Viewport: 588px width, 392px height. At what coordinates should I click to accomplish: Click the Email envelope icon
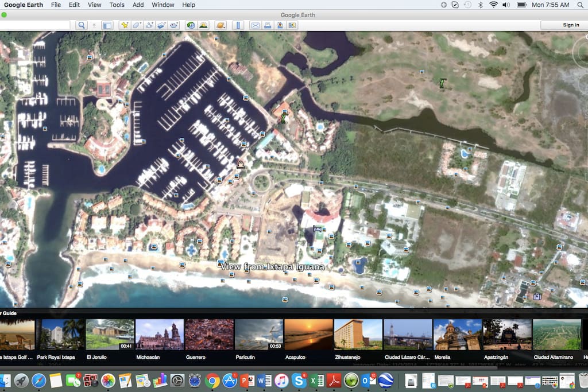click(x=256, y=25)
